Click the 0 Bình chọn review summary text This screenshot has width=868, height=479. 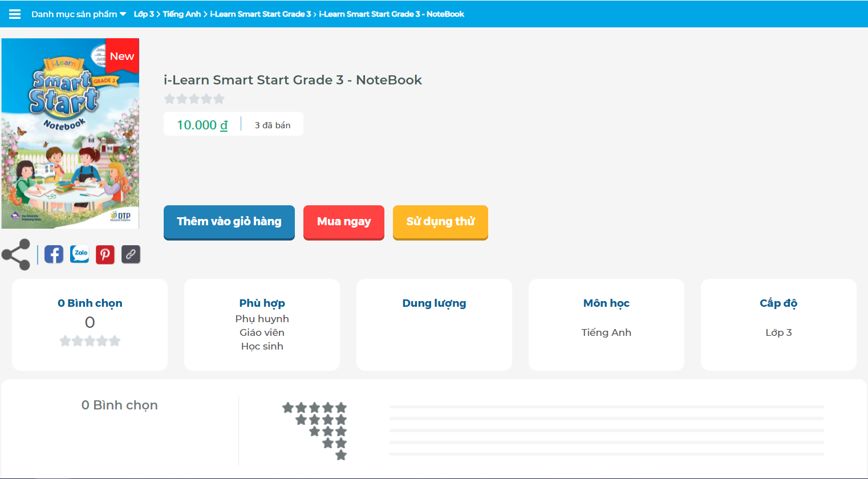point(120,405)
